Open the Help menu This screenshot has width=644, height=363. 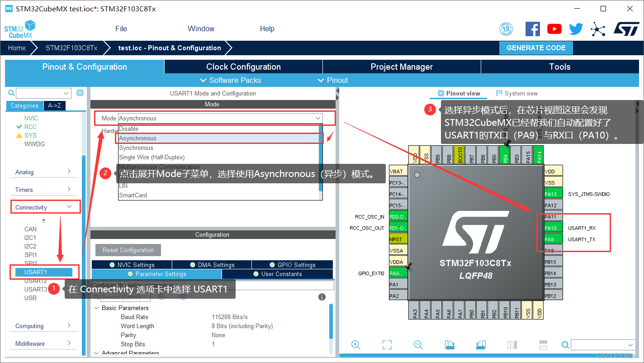coord(267,29)
